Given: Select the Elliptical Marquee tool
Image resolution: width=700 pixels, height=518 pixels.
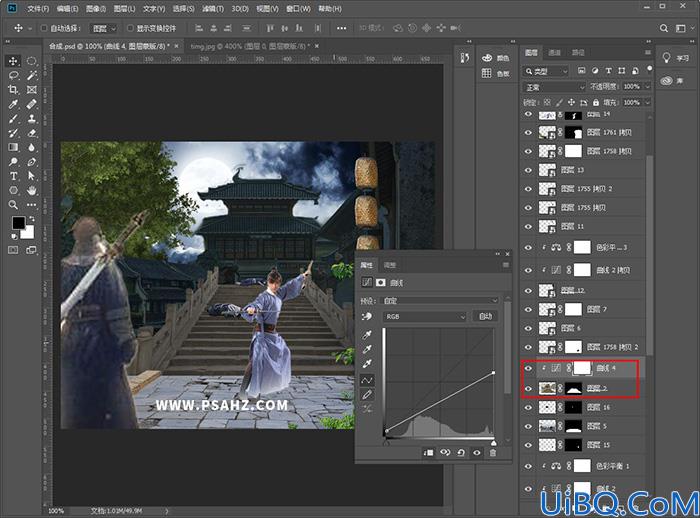Looking at the screenshot, I should [31, 61].
